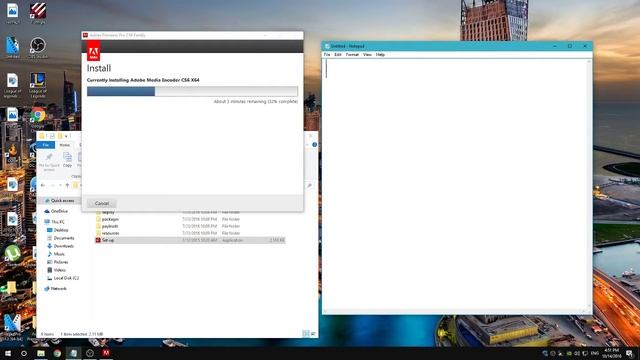Open Notepad View menu
This screenshot has width=640, height=360.
pos(367,54)
